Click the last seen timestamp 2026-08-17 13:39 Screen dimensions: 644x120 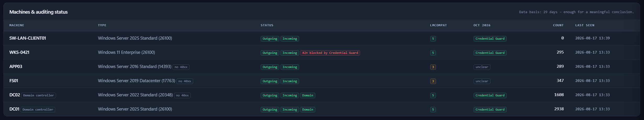[592, 38]
